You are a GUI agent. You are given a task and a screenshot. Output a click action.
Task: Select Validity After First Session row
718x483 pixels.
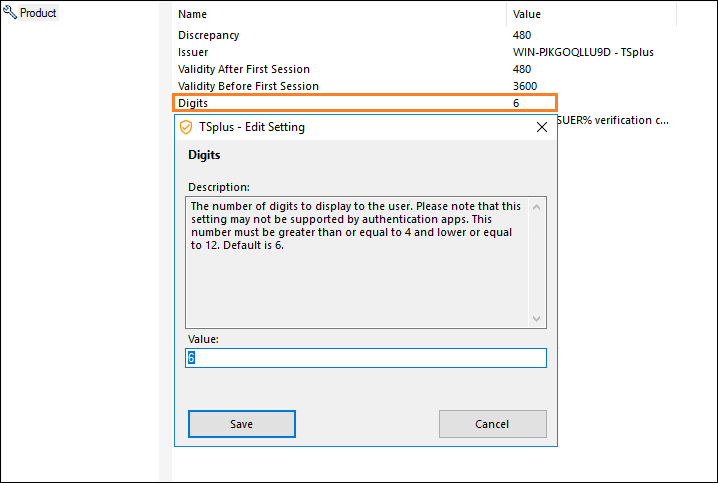[244, 69]
